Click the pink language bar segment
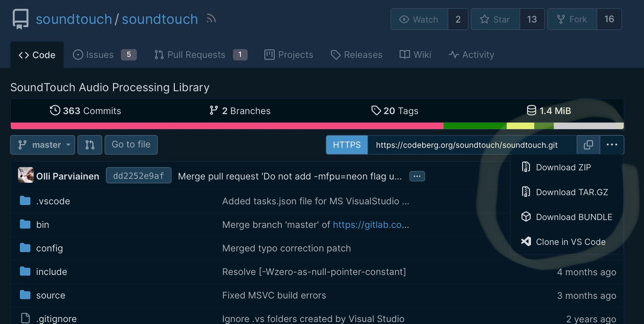 227,126
